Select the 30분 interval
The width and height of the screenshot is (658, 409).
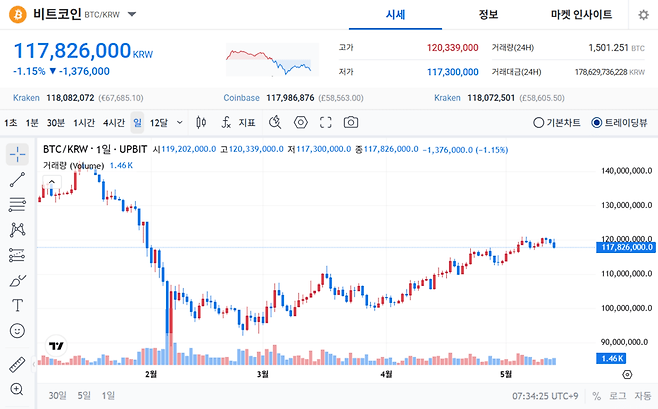(x=56, y=122)
